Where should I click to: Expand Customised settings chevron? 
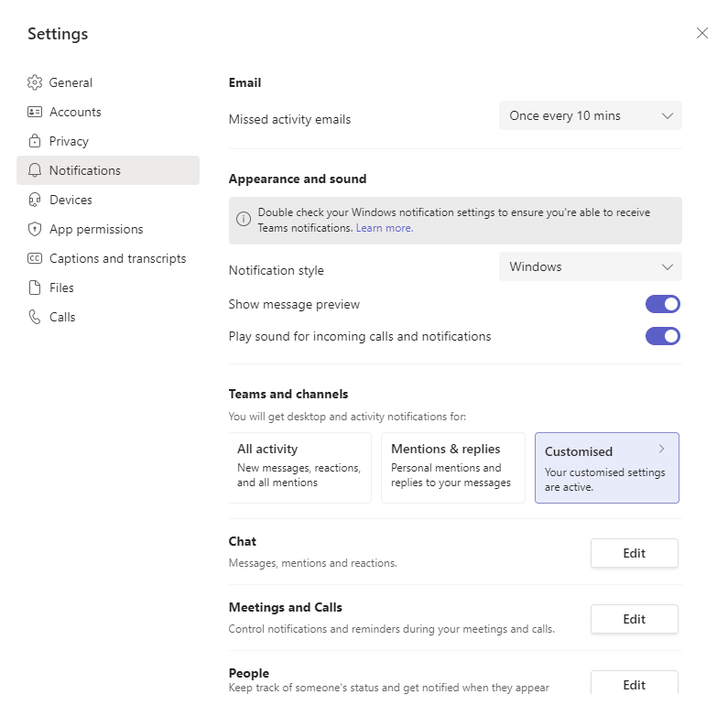661,450
